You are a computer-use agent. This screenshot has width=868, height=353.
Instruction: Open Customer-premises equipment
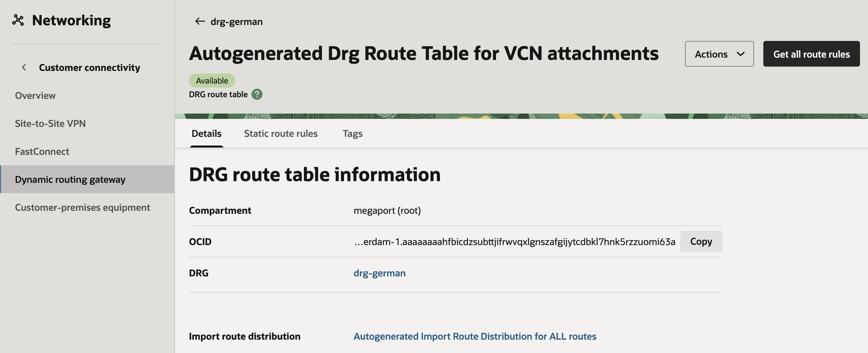click(x=82, y=207)
